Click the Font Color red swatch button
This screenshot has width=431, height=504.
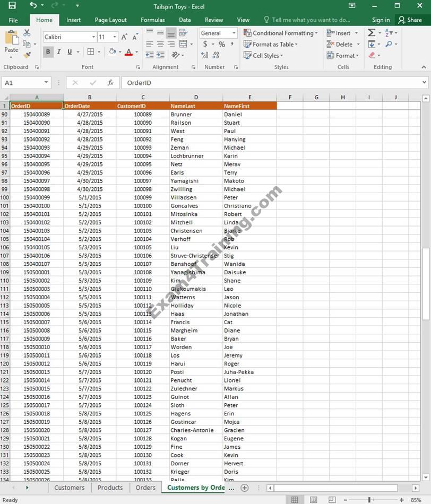128,52
